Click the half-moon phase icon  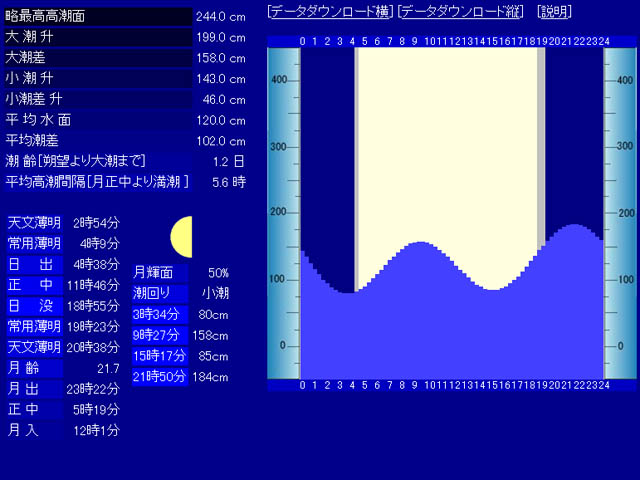pos(181,237)
